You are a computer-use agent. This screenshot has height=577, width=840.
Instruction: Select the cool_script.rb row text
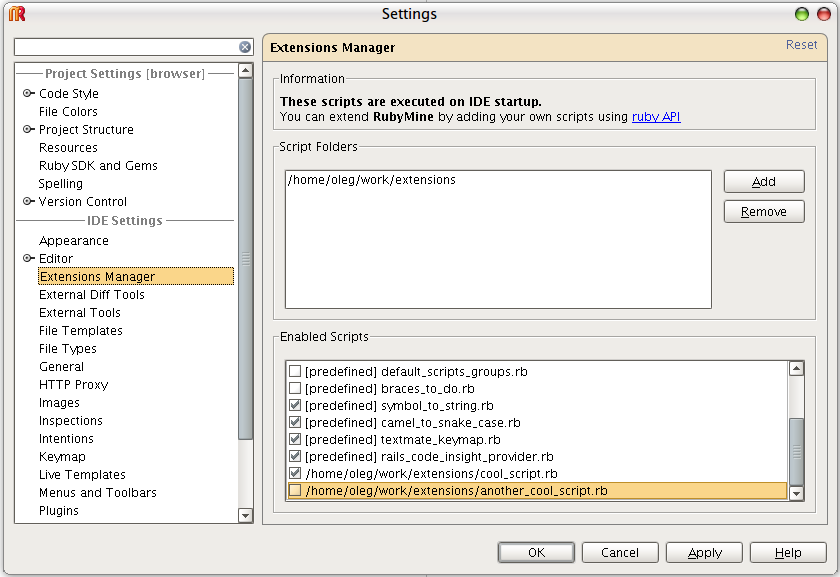point(431,474)
